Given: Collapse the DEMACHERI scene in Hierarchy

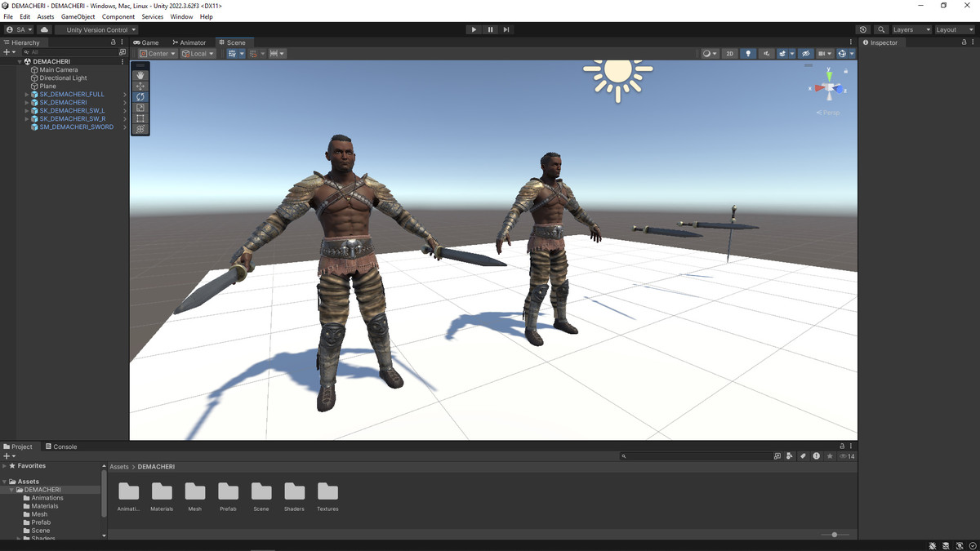Looking at the screenshot, I should click(x=20, y=62).
